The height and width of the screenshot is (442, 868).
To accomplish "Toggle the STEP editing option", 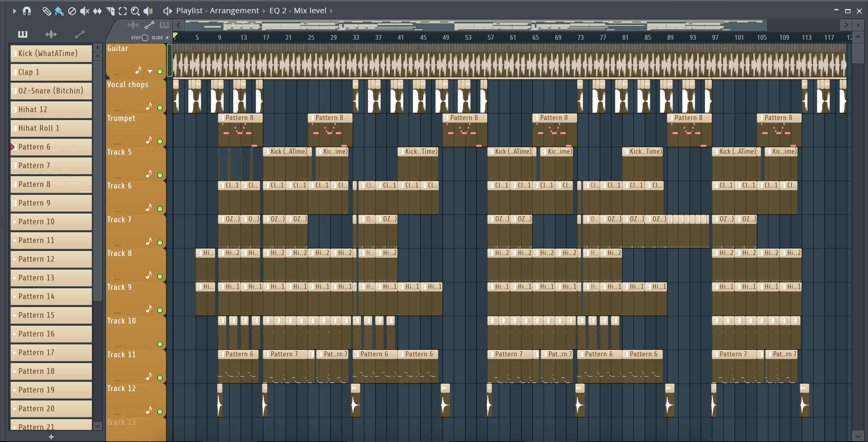I will click(x=145, y=37).
